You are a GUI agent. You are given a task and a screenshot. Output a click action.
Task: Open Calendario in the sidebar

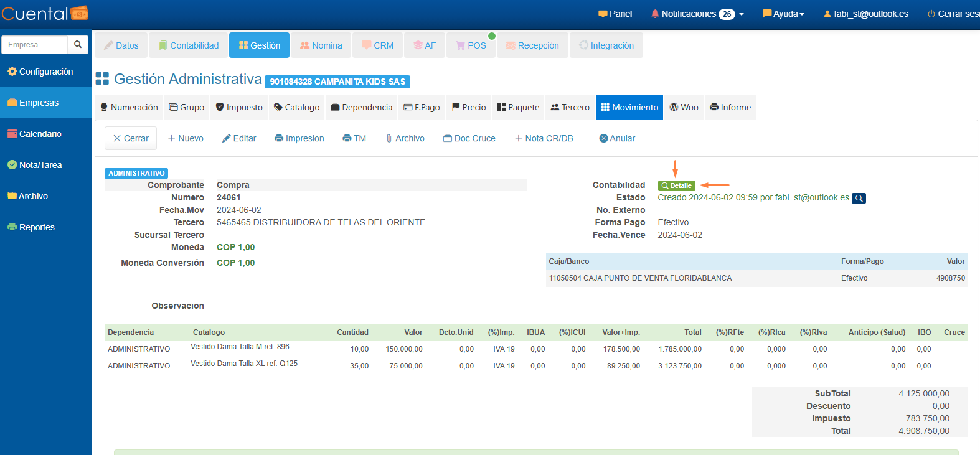(40, 134)
